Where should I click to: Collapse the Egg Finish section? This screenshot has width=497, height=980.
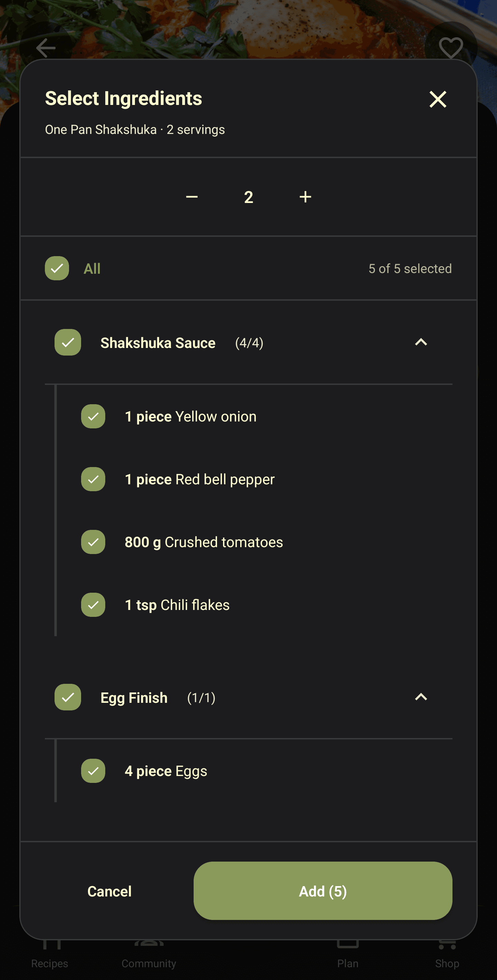coord(421,697)
